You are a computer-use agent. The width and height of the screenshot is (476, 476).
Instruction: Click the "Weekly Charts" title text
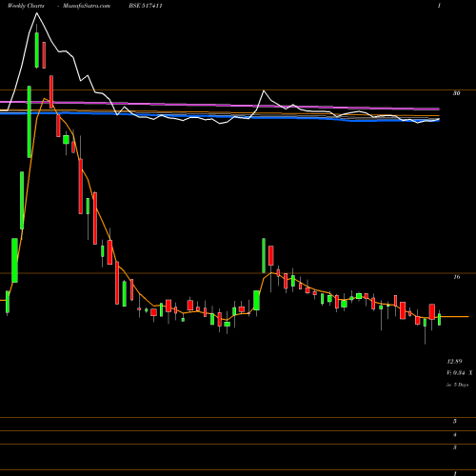[x=26, y=6]
